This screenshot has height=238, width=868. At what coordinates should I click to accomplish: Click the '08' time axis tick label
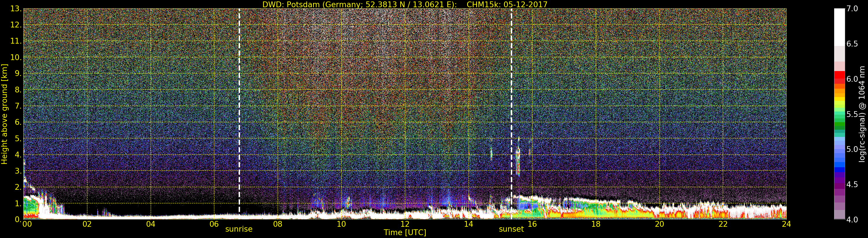pyautogui.click(x=278, y=224)
